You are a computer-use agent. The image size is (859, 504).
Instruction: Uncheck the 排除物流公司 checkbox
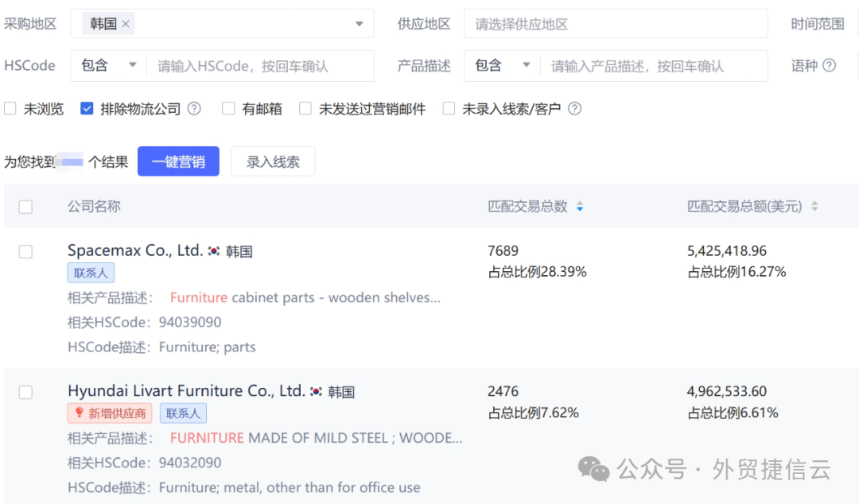(87, 108)
